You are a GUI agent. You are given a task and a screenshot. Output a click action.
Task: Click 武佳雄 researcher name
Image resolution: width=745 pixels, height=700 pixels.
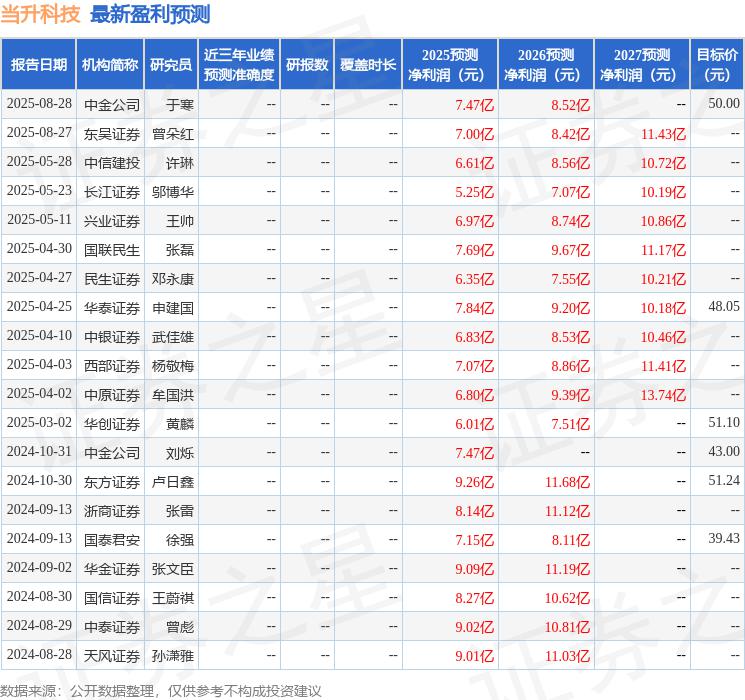(172, 337)
